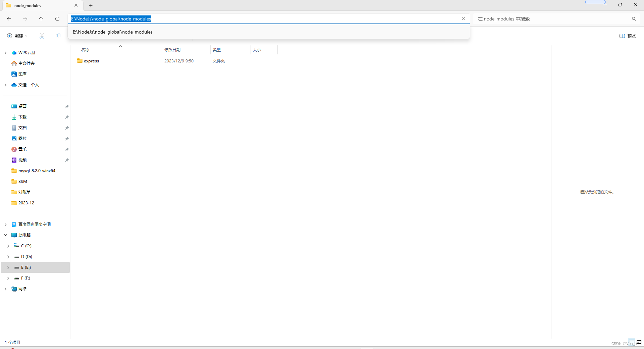Click the date 2023/12/9 9:50 cell
Screen dimensions: 644x349
pos(179,61)
